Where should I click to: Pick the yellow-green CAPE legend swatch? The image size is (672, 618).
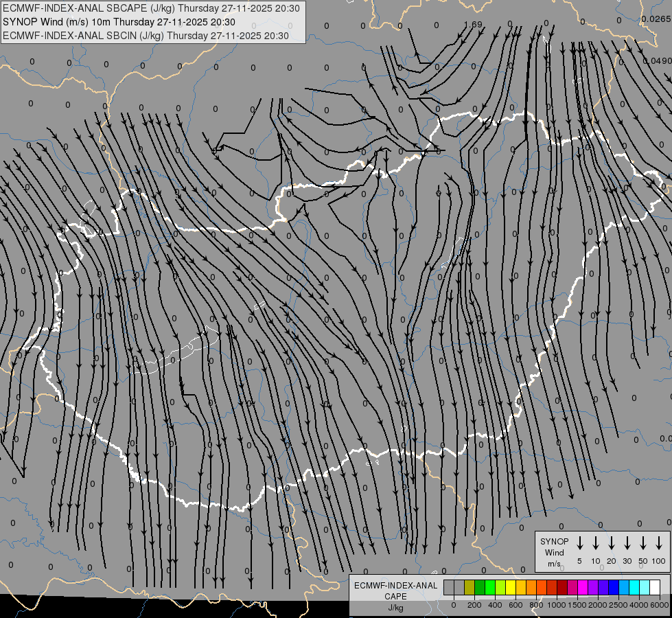(x=500, y=587)
